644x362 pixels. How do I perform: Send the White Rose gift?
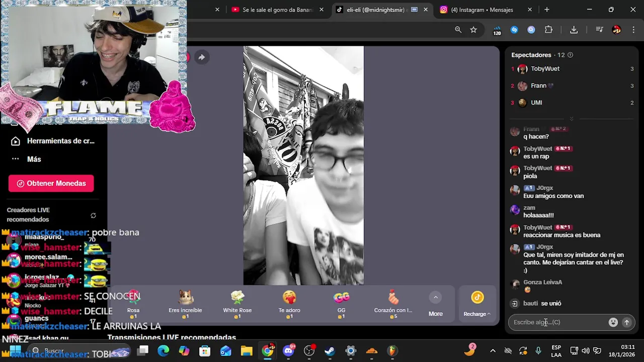click(x=237, y=304)
